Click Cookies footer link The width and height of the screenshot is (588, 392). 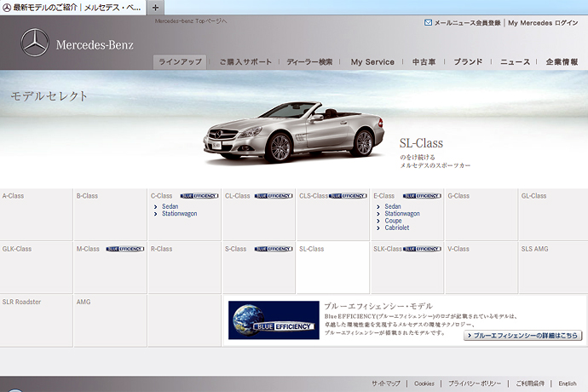click(424, 383)
